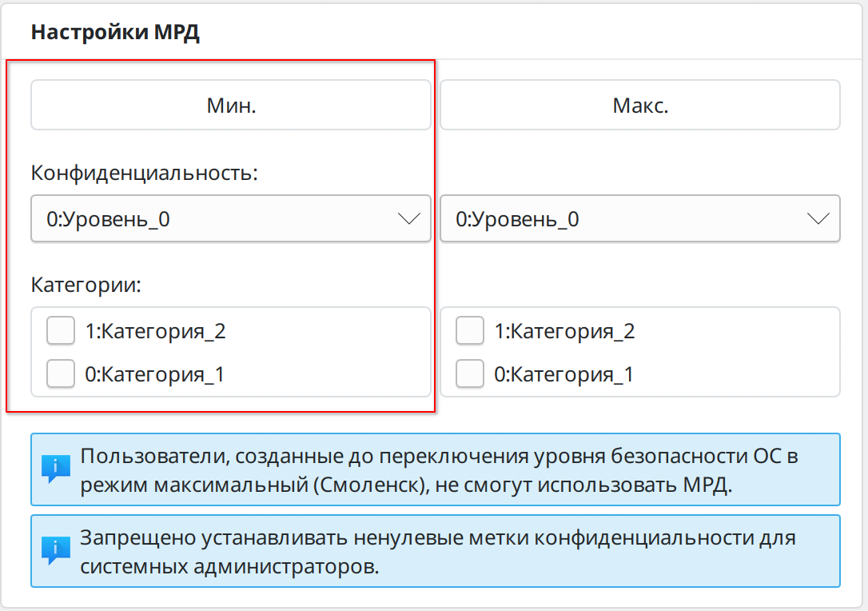Tick 0:Категория_1 checkbox under Мин.
Screen dimensions: 868x611
pos(61,373)
